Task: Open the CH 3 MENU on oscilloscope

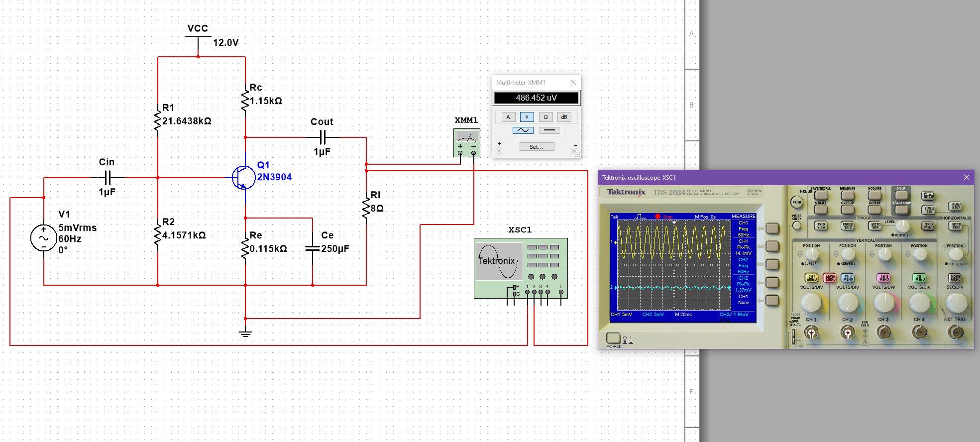Action: pyautogui.click(x=883, y=278)
